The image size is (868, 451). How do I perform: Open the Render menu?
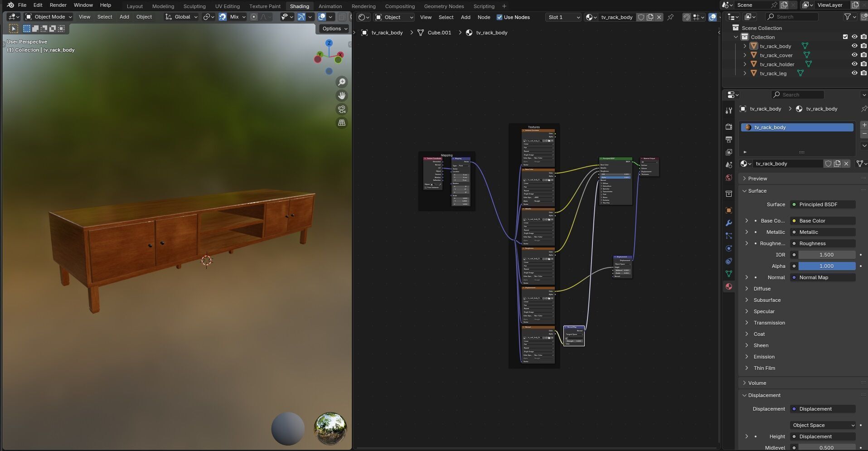[x=58, y=5]
